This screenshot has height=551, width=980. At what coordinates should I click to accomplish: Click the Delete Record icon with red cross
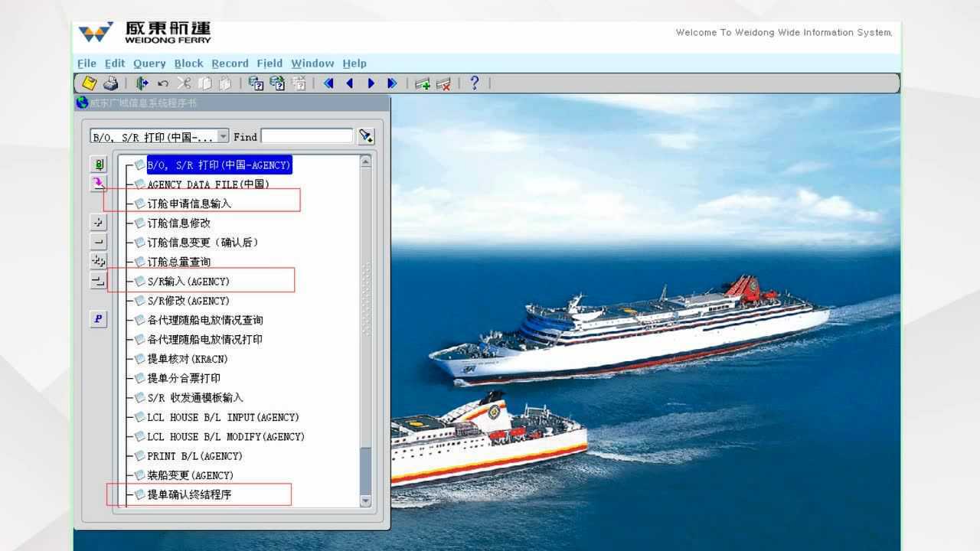tap(443, 83)
